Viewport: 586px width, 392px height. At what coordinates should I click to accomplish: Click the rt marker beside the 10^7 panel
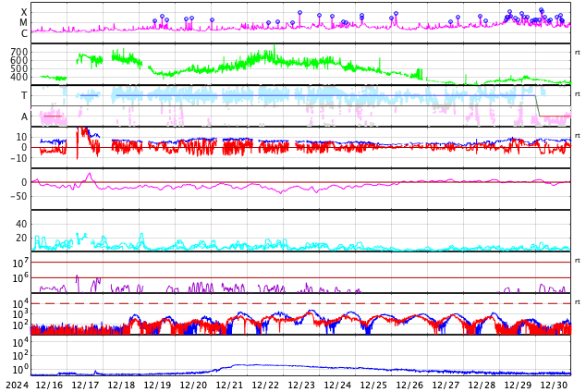click(x=578, y=261)
